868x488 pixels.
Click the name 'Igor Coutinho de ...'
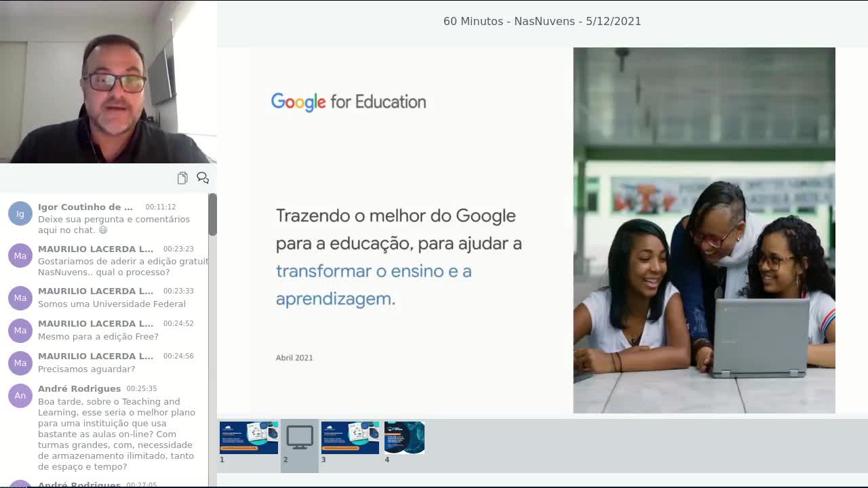pos(85,207)
